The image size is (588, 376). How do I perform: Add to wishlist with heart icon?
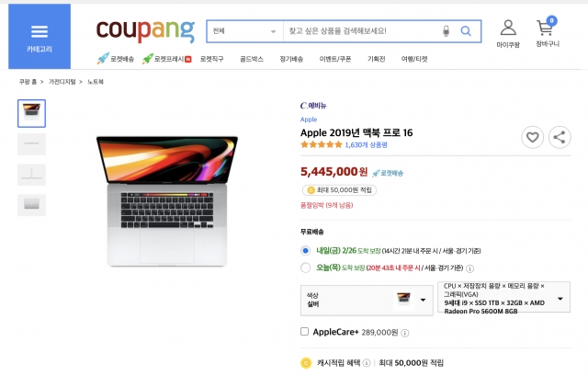click(x=532, y=137)
